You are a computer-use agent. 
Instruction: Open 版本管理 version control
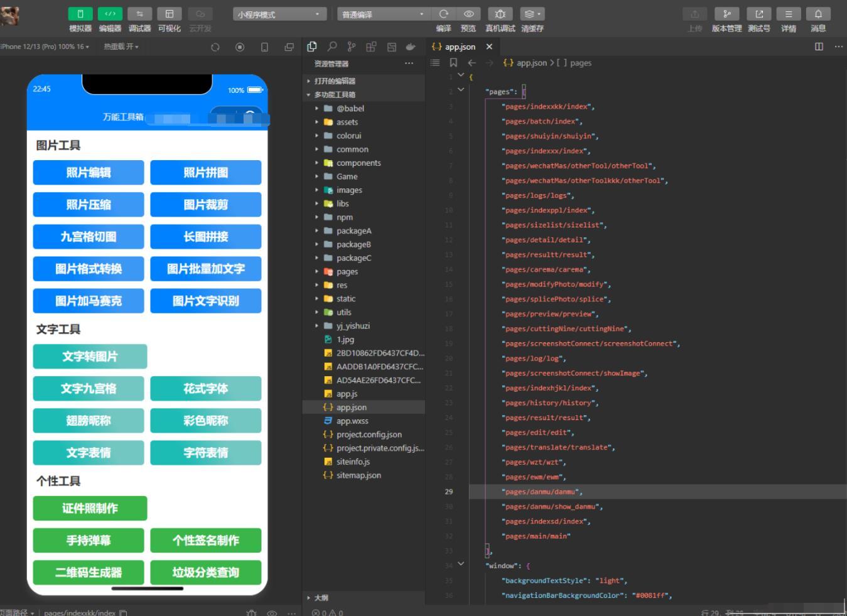tap(726, 14)
